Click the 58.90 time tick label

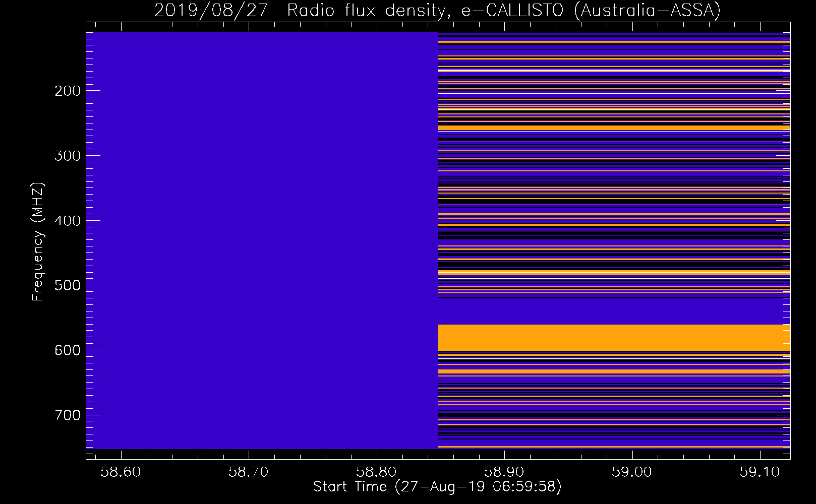(x=504, y=472)
